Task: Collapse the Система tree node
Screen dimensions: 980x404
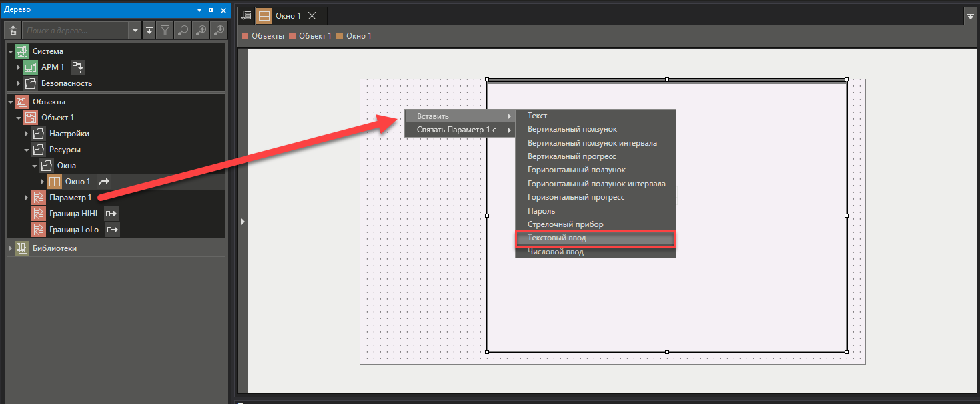Action: (11, 51)
